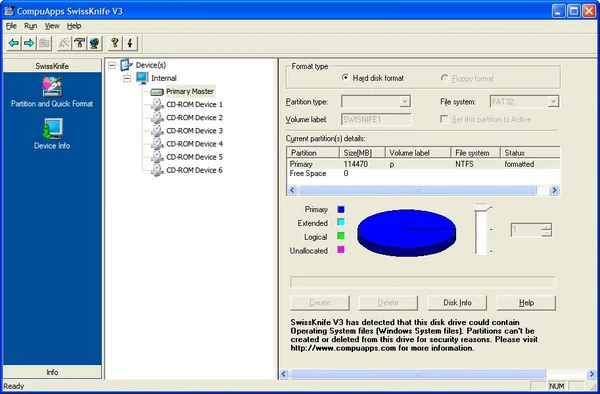The height and width of the screenshot is (394, 600).
Task: Click the CD-ROM Device 4 disc icon
Action: [x=157, y=144]
